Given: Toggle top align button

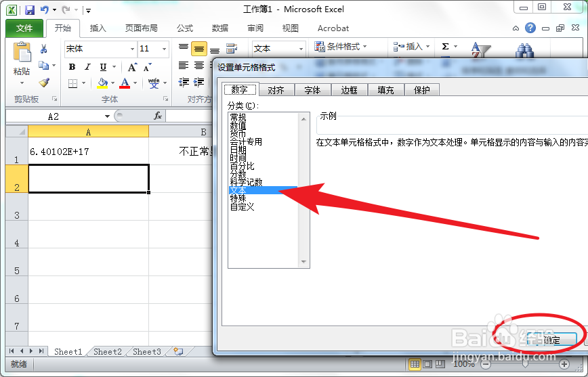Looking at the screenshot, I should (184, 48).
